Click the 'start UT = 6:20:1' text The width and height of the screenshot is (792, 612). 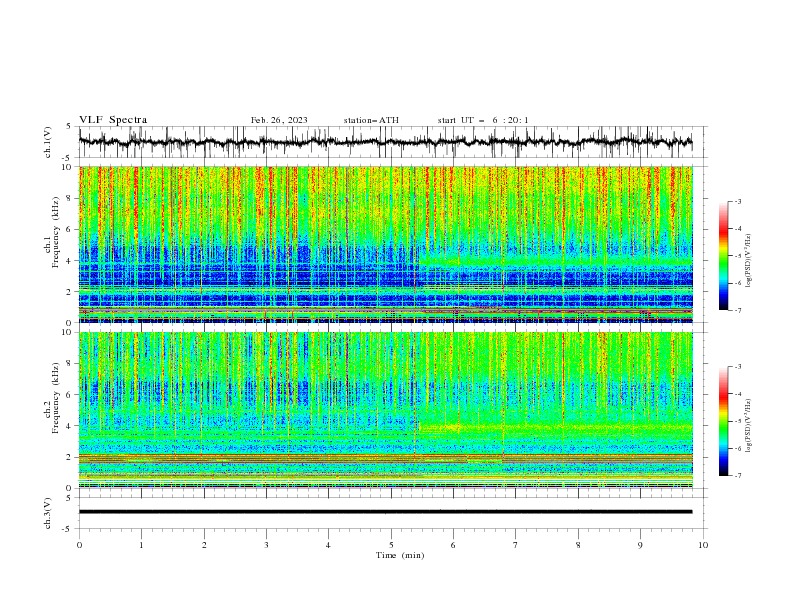(483, 120)
